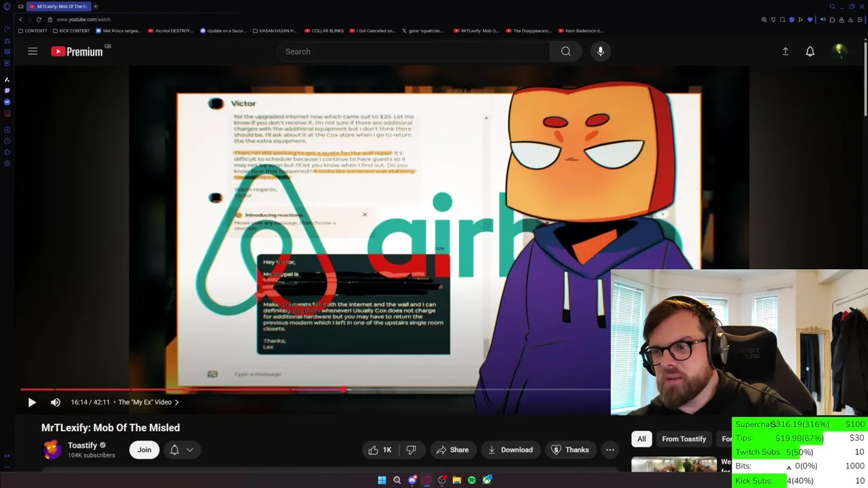Open the Alcohol DESTROY... bookmark
The height and width of the screenshot is (488, 868).
[x=170, y=30]
